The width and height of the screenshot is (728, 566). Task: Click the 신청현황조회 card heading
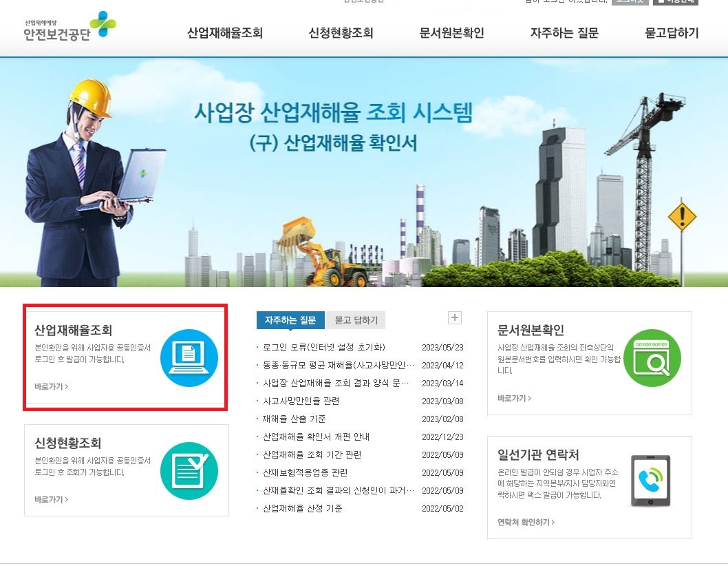point(68,443)
